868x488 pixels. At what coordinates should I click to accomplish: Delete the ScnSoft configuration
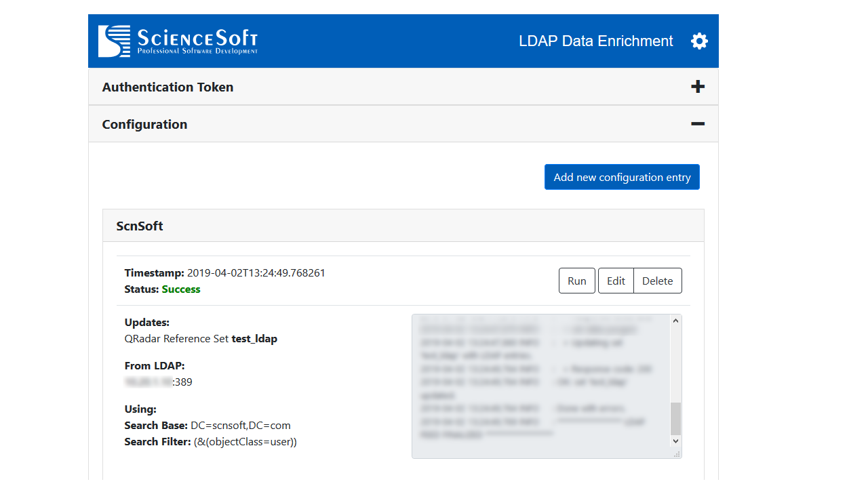coord(657,281)
